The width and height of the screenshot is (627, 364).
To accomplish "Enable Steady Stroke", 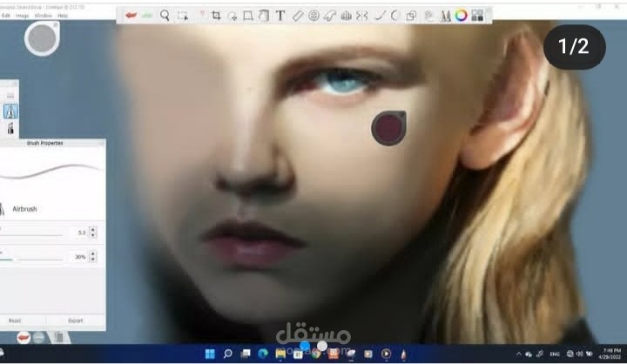I will [x=380, y=16].
